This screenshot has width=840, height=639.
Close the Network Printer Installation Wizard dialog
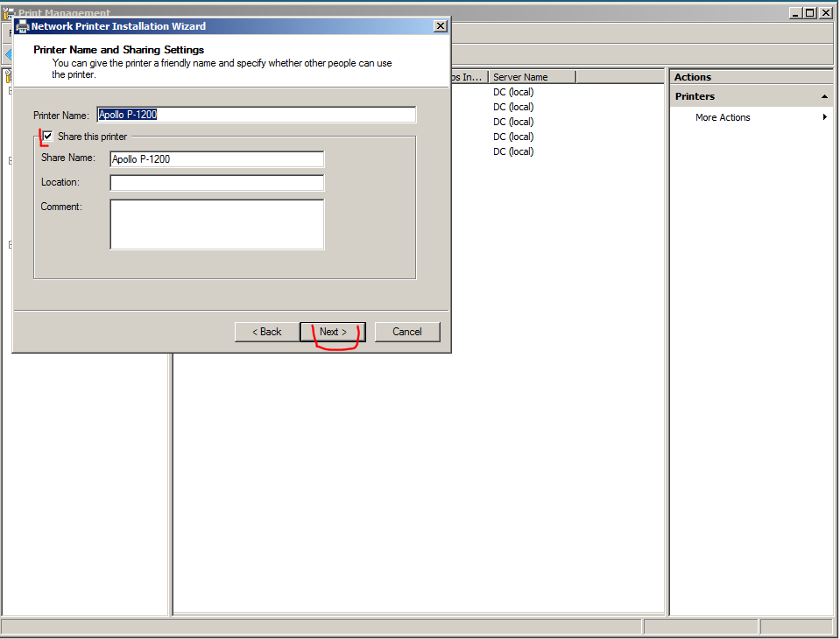441,25
